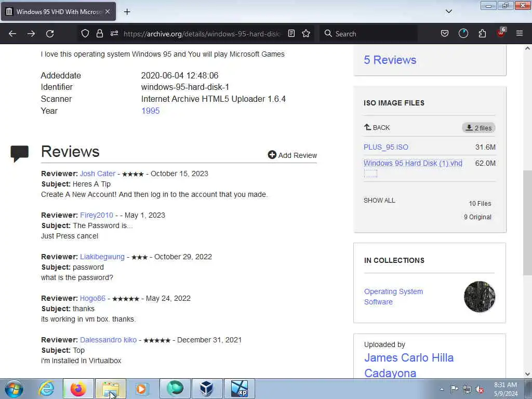Toggle reader view icon
This screenshot has height=399, width=532.
coord(291,33)
